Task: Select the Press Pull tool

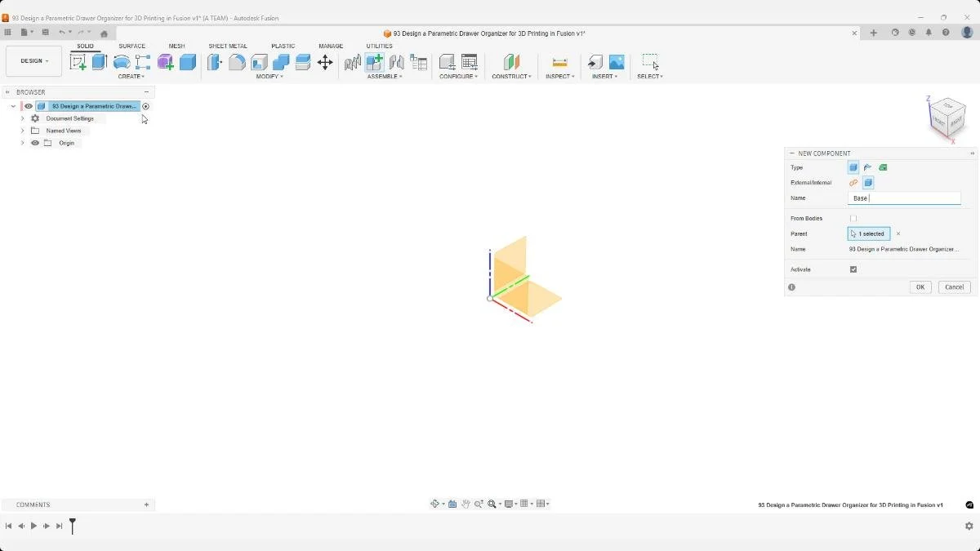Action: (214, 62)
